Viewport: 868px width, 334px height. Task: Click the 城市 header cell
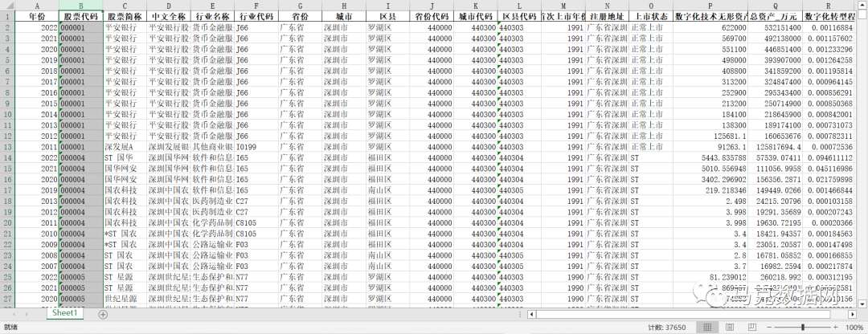(344, 16)
